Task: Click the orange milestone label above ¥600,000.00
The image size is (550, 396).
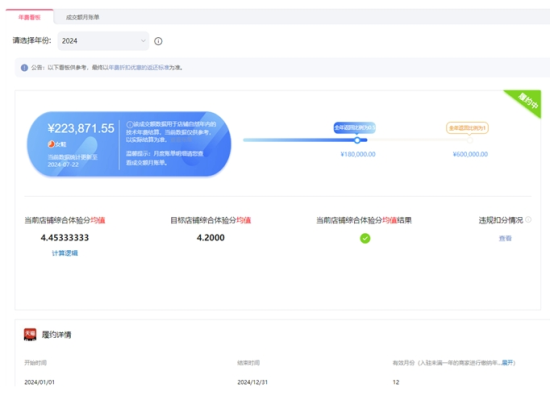Action: click(467, 128)
